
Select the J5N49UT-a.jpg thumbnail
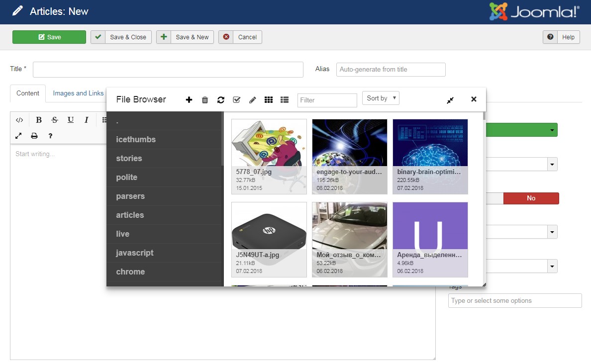coord(269,240)
